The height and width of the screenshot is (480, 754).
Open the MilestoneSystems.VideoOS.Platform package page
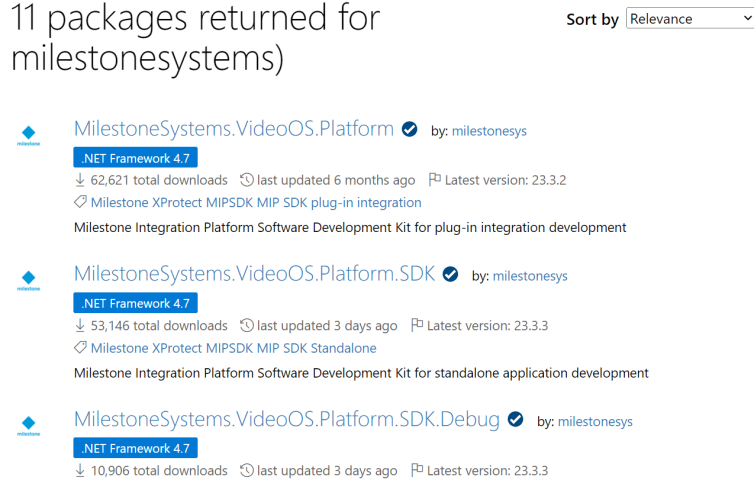(x=233, y=129)
